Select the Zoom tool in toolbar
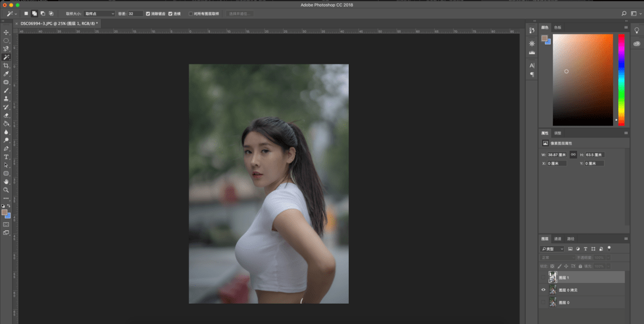Screen dimensions: 644x324 click(6, 190)
